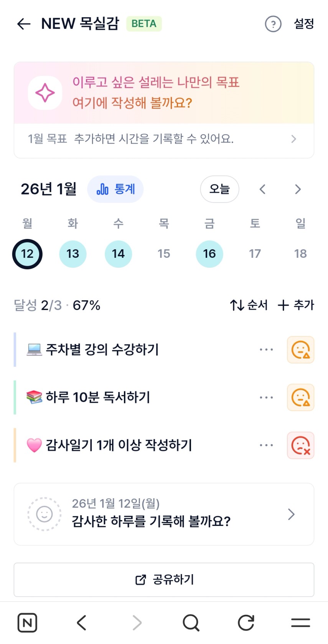Tap the back arrow in header

tap(24, 24)
